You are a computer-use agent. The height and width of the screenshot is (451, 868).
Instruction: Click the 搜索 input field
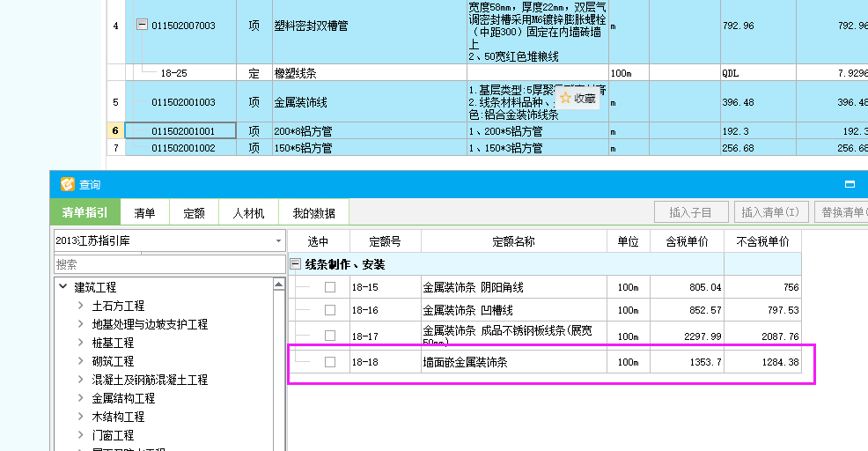point(169,264)
